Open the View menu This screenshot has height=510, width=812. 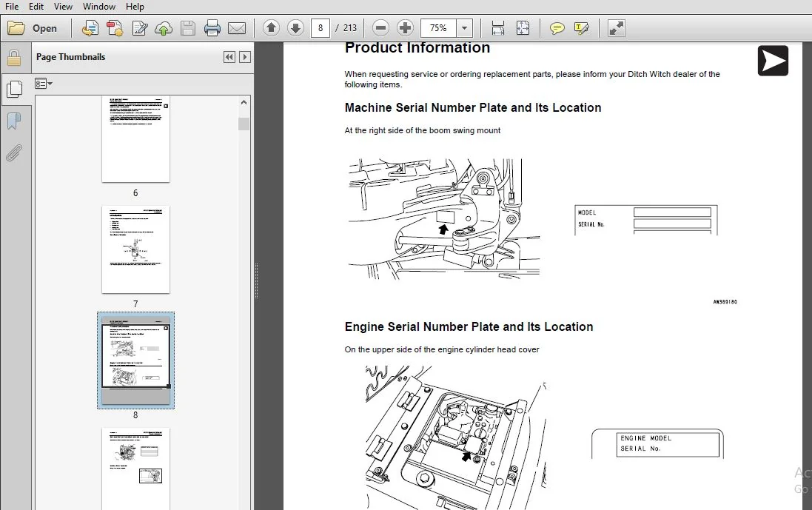pos(63,6)
